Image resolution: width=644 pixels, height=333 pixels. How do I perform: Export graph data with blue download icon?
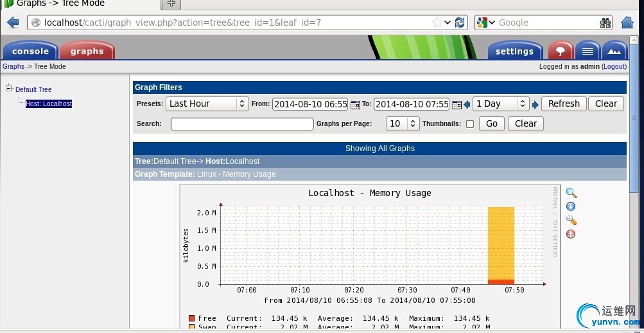570,206
